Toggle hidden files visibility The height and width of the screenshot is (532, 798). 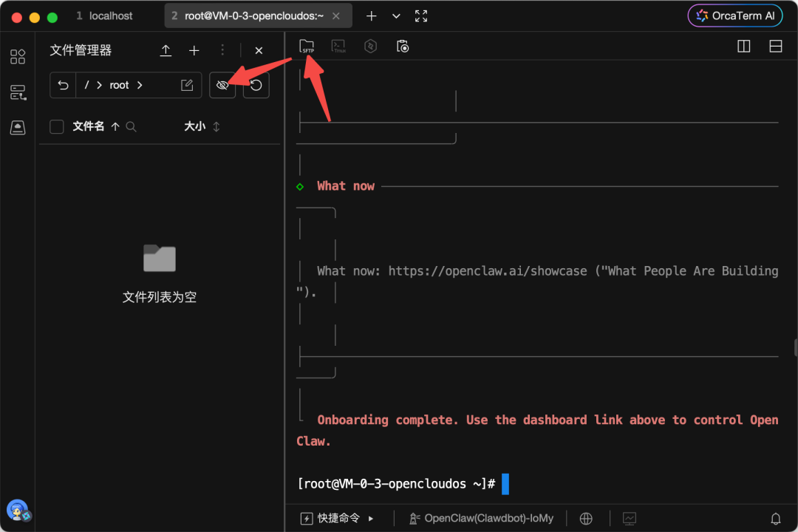point(222,85)
